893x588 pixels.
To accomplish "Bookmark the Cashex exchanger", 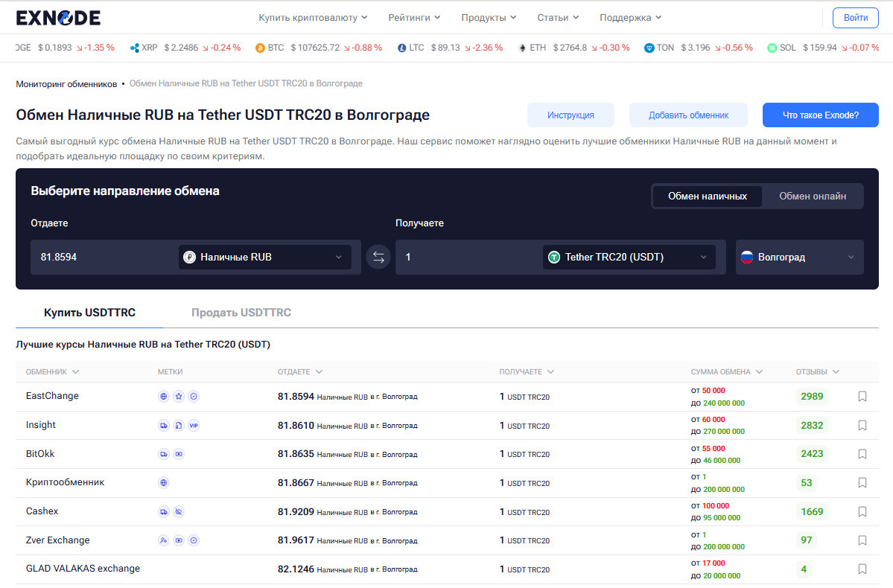I will pyautogui.click(x=862, y=512).
